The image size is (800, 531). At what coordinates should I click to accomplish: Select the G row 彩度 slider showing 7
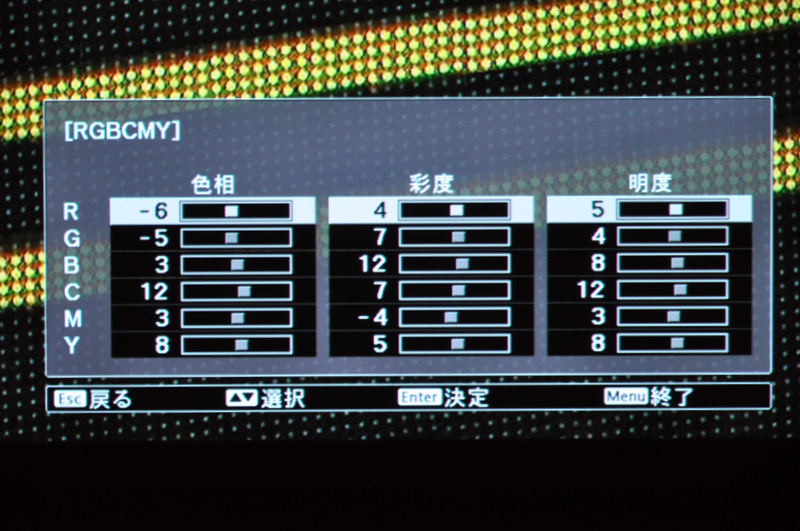[454, 237]
